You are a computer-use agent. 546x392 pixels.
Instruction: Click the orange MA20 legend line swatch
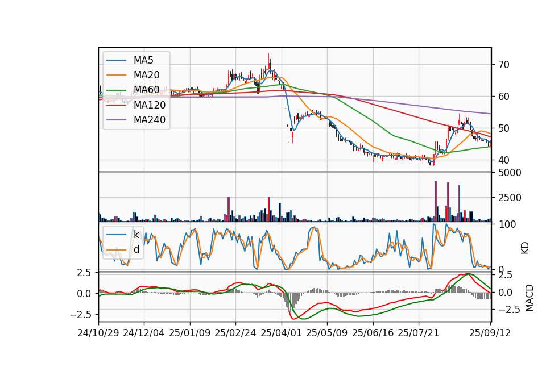116,75
